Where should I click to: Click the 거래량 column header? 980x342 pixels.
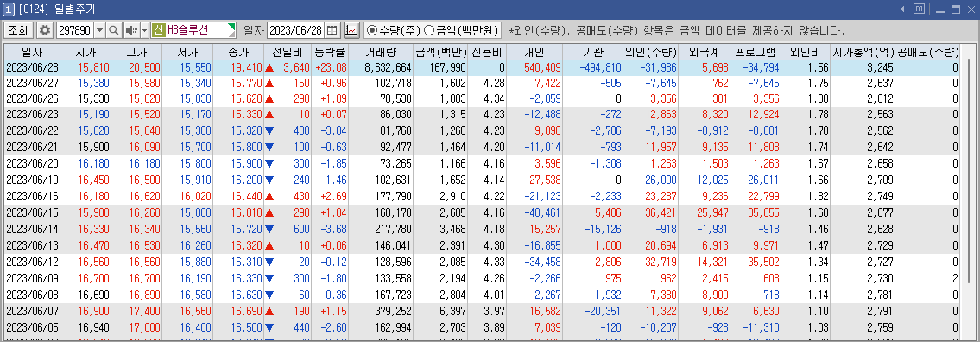click(x=381, y=52)
